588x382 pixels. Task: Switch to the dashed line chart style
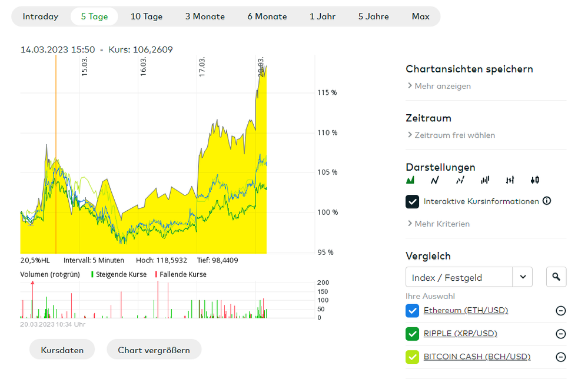(460, 180)
